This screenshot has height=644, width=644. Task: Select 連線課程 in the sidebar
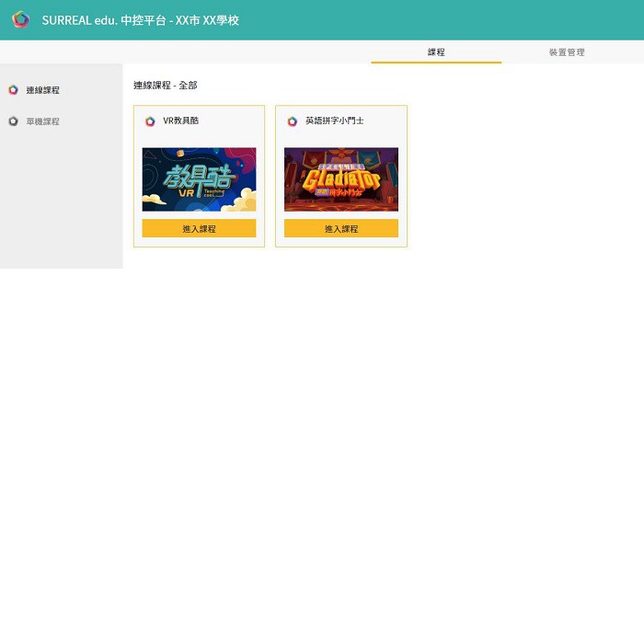pos(43,90)
